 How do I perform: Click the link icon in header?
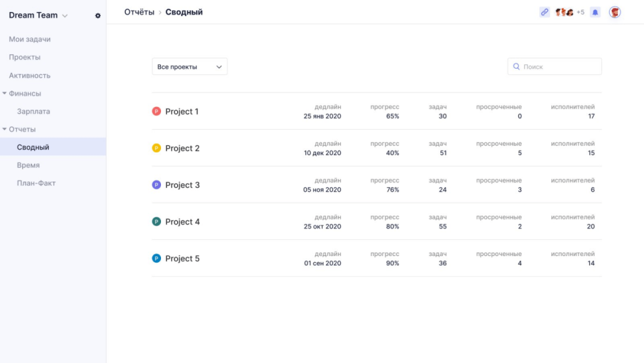point(544,12)
